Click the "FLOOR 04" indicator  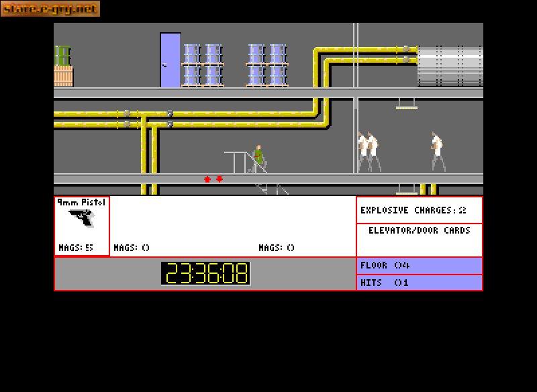coord(385,265)
